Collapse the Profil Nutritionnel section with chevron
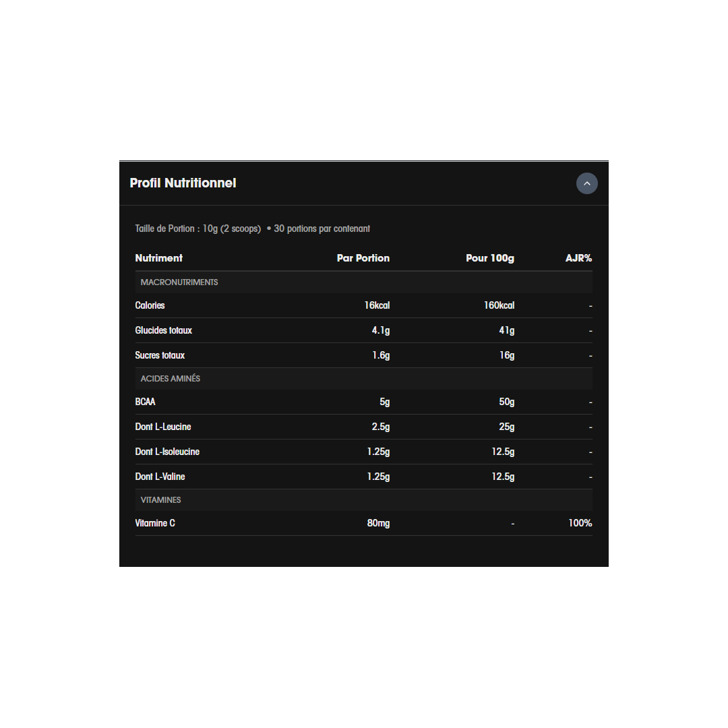 (586, 183)
